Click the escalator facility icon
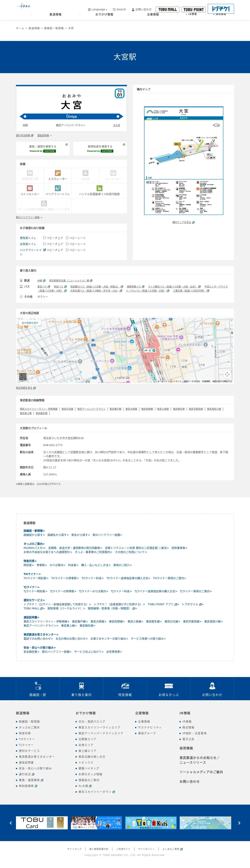Image resolution: width=250 pixels, height=868 pixels. [58, 173]
